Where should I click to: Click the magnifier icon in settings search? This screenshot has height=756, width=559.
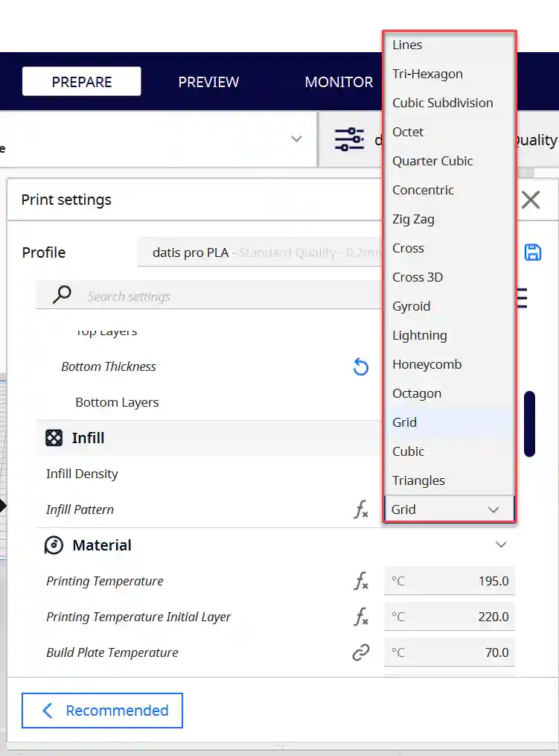(x=62, y=294)
